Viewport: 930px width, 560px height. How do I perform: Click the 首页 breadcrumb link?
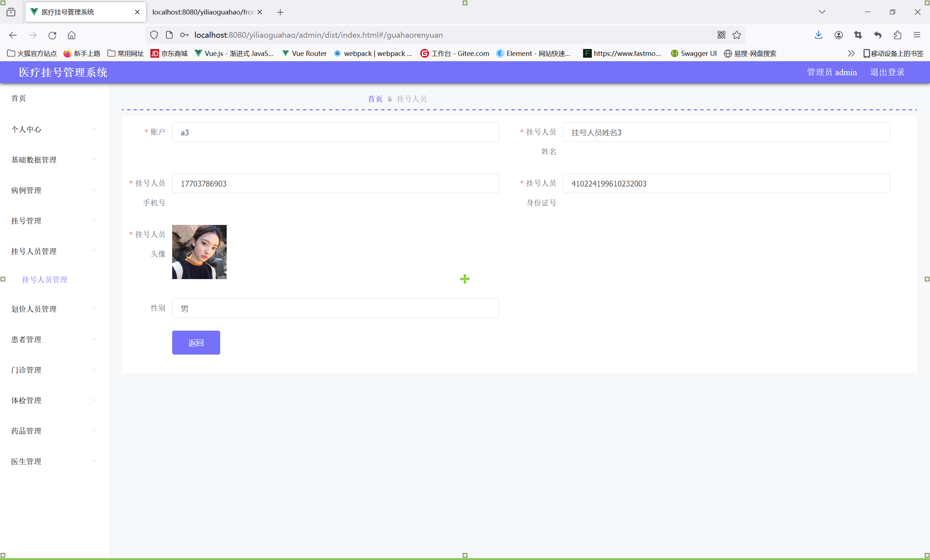375,99
